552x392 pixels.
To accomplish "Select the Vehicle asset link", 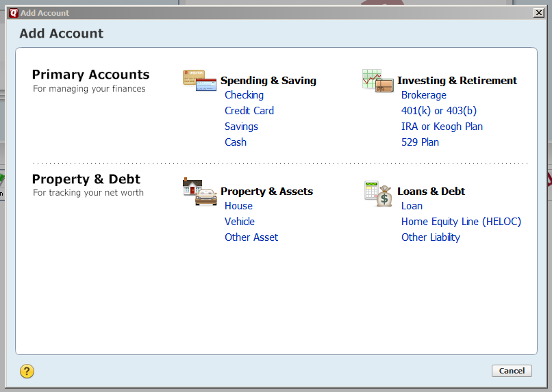I will pos(240,222).
